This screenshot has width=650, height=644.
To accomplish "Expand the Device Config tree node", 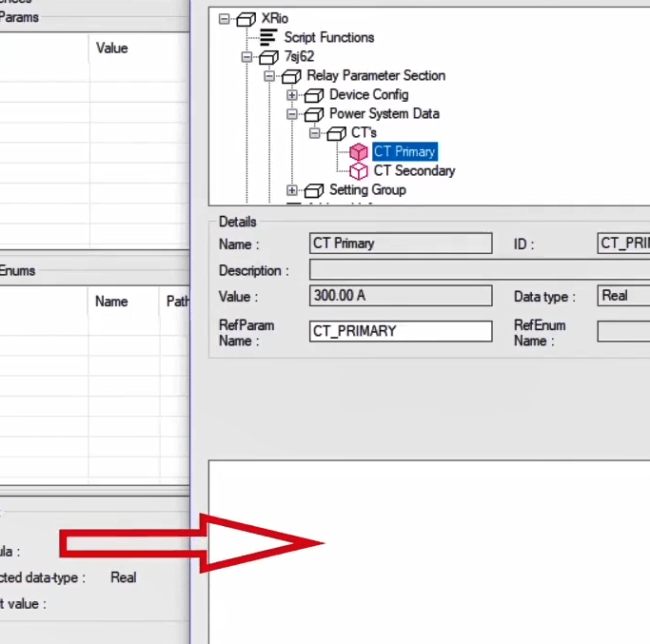I will click(x=293, y=95).
